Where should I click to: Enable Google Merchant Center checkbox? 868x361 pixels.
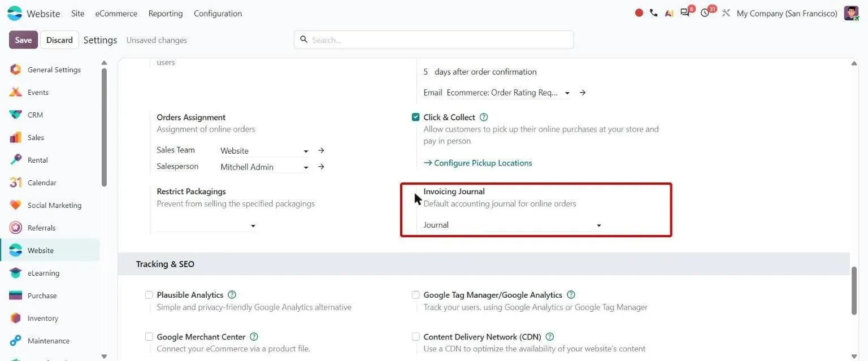tap(149, 337)
